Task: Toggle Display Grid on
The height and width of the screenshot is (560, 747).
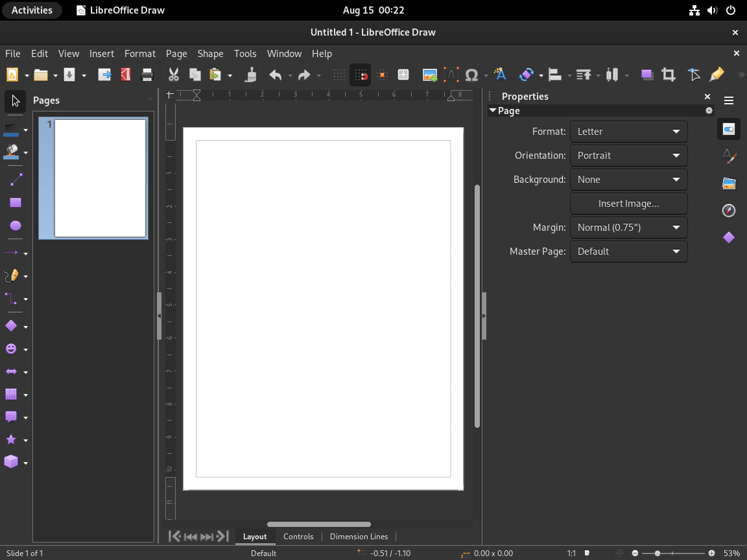Action: 338,75
